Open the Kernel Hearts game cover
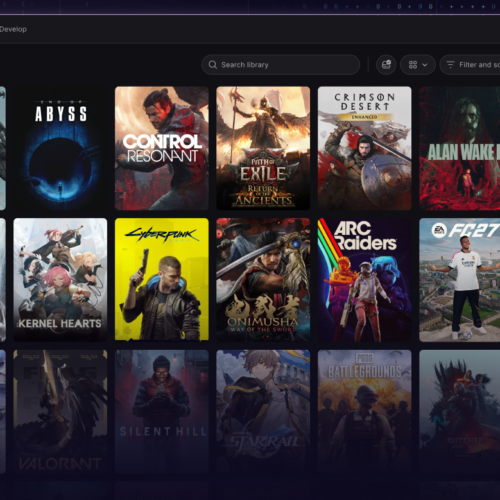The height and width of the screenshot is (500, 500). [60, 280]
